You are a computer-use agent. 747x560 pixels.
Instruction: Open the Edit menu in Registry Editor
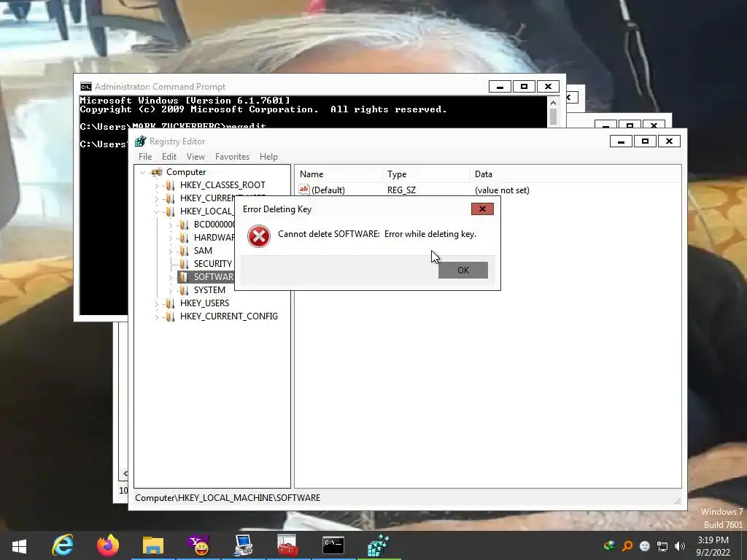(x=169, y=157)
